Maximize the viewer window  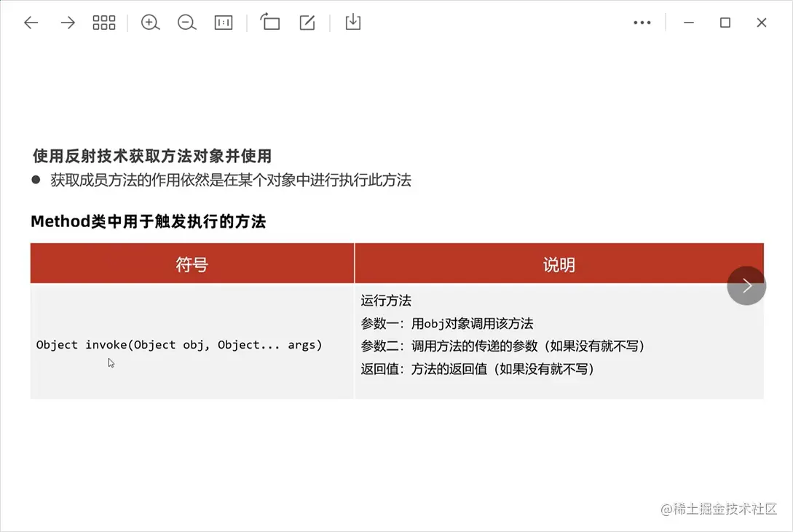pyautogui.click(x=725, y=23)
